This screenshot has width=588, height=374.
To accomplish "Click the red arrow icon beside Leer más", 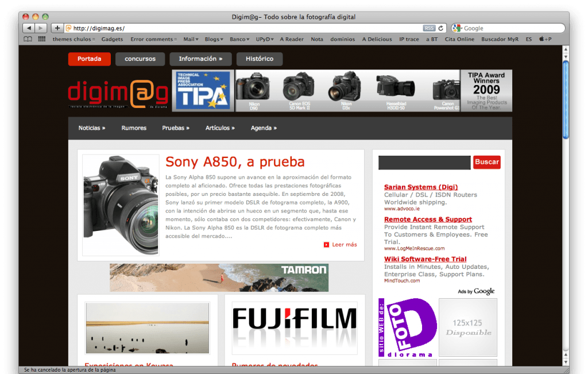I will coord(326,245).
